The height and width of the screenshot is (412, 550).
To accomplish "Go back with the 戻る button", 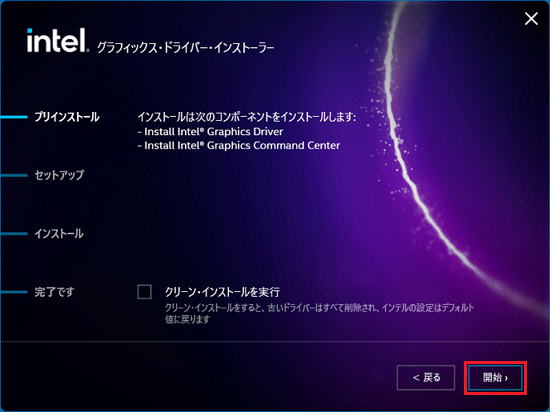I will pos(426,378).
